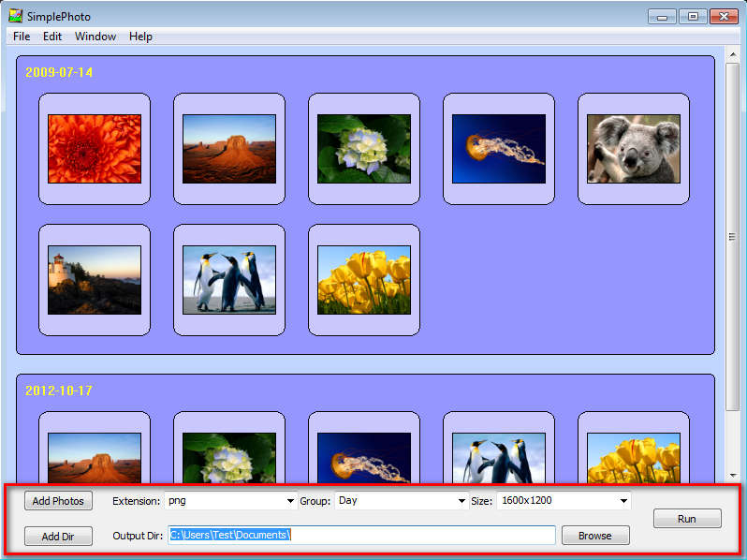Open the Edit menu
747x560 pixels.
click(x=52, y=37)
